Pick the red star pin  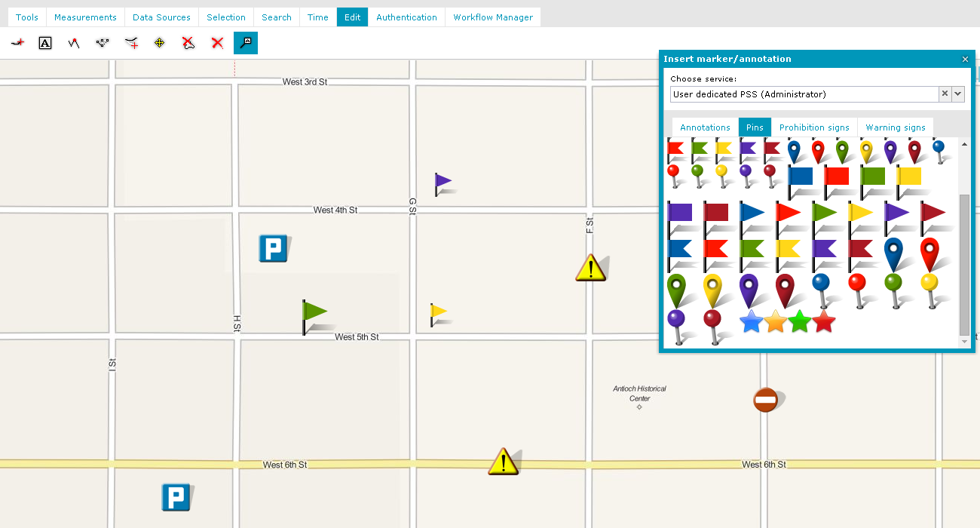[x=824, y=322]
